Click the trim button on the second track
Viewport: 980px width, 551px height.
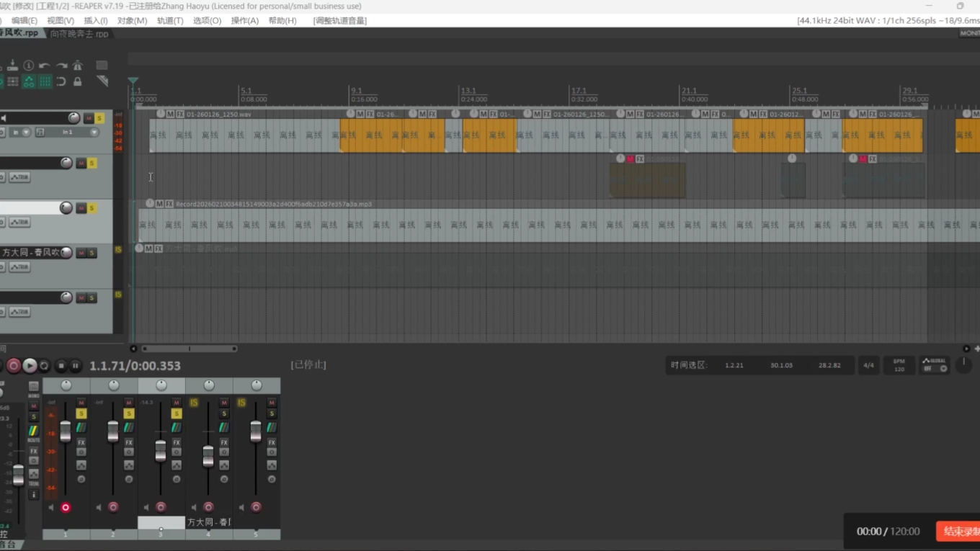click(19, 177)
